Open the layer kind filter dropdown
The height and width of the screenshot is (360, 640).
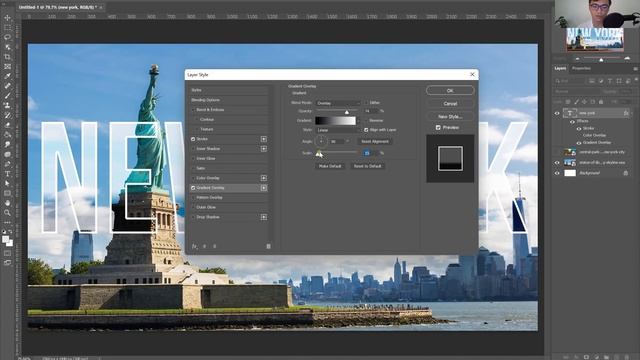tap(570, 81)
